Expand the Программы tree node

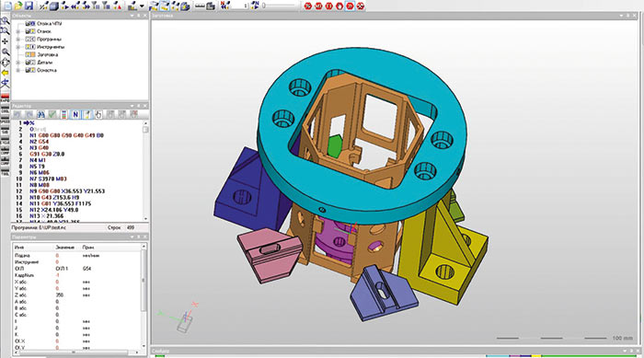[x=18, y=39]
